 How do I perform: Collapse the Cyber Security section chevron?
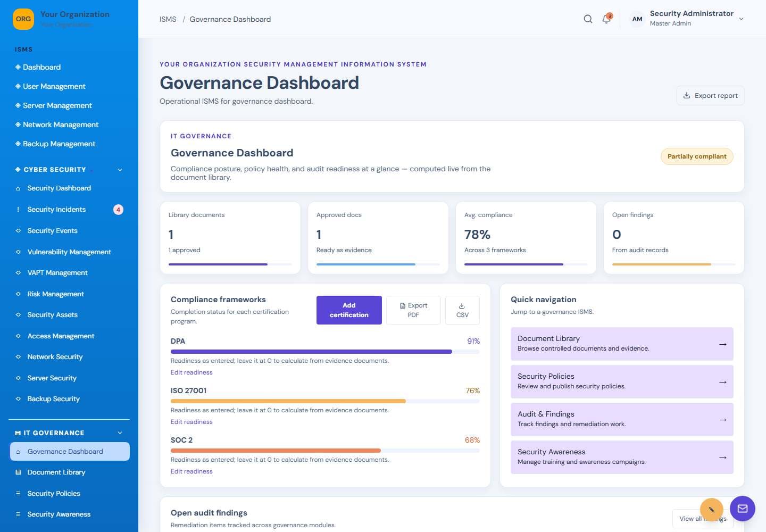tap(120, 170)
